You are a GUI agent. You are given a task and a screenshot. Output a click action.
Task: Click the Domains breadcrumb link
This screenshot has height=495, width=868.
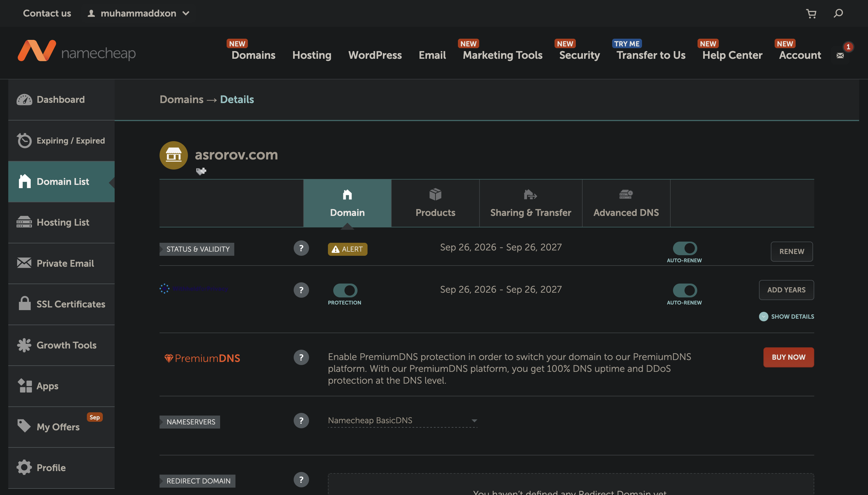(x=182, y=99)
